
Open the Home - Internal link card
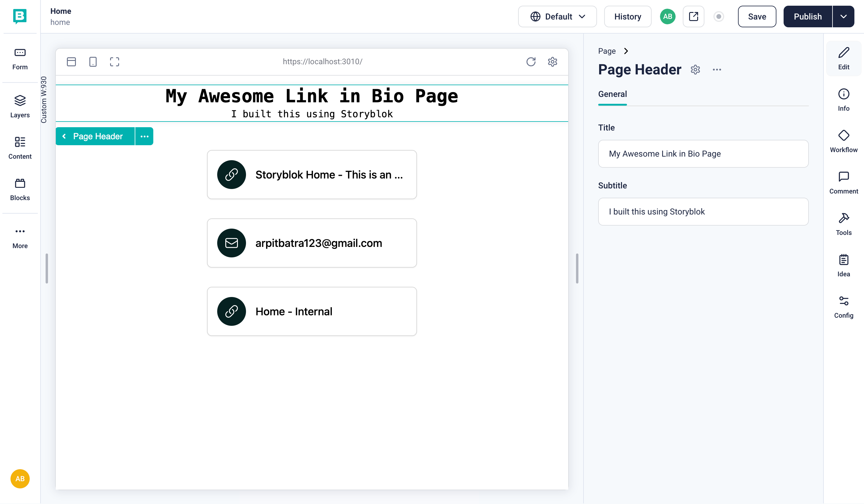click(x=312, y=311)
